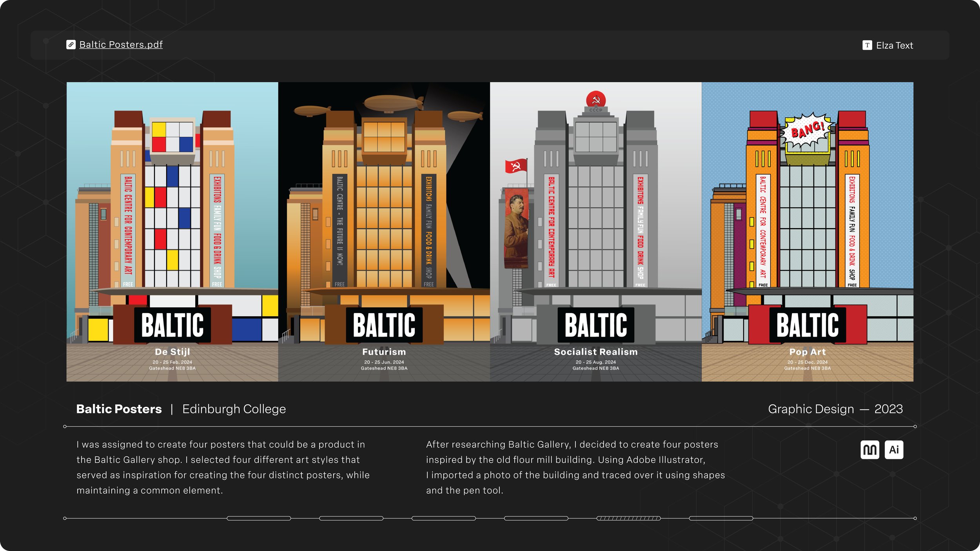This screenshot has height=551, width=980.
Task: Click the link icon beside Baltic Posters.pdf
Action: pyautogui.click(x=71, y=45)
